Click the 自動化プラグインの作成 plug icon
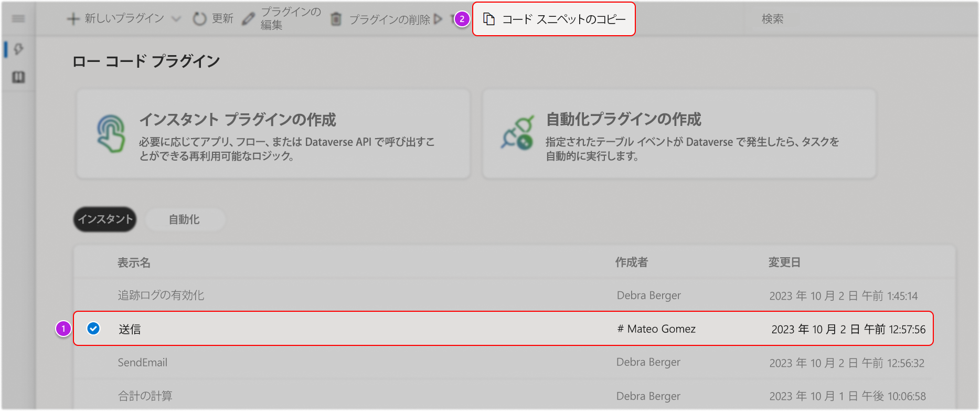This screenshot has width=980, height=411. (517, 133)
